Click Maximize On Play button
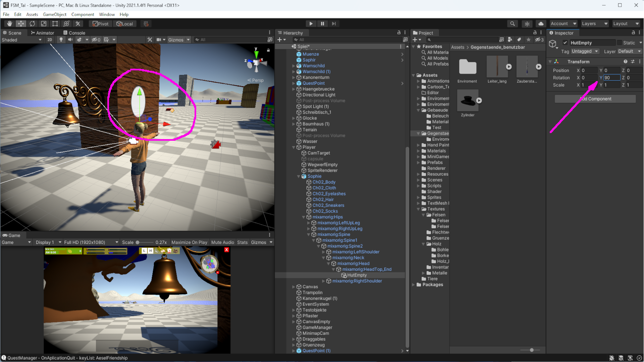This screenshot has height=362, width=644. [x=189, y=242]
